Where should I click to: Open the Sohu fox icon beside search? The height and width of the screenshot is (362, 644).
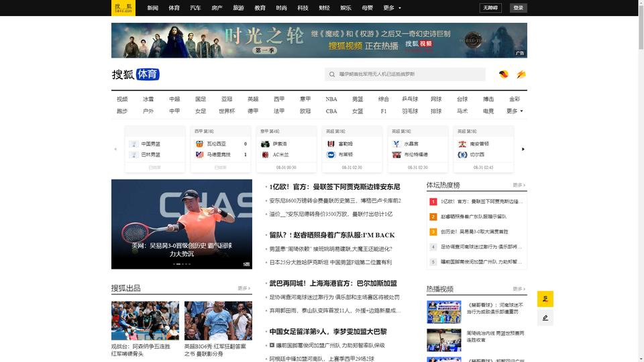[504, 74]
